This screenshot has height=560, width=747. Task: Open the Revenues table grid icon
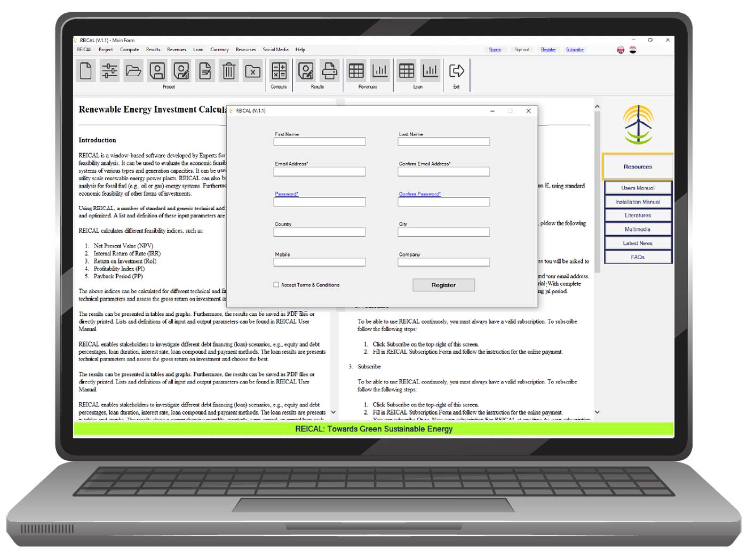[356, 71]
